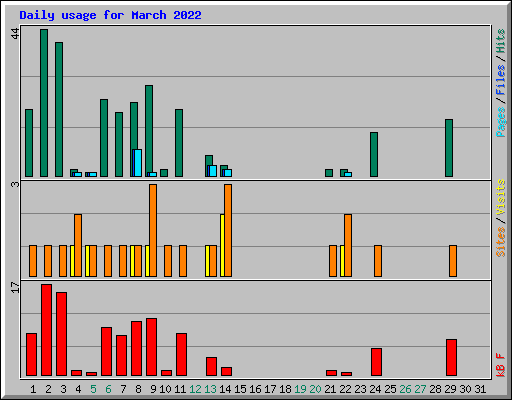Click the '17' KB axis maximum label
The width and height of the screenshot is (512, 400).
pos(15,287)
